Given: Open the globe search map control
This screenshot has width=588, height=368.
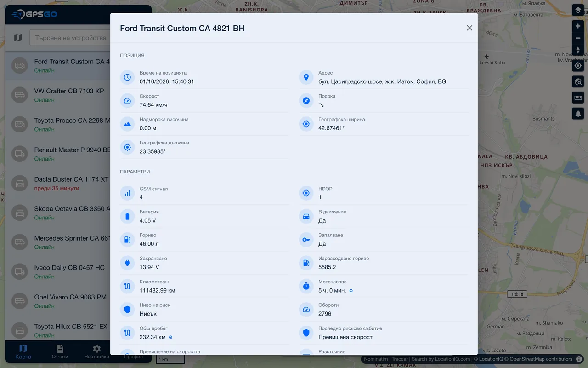Looking at the screenshot, I should [578, 82].
